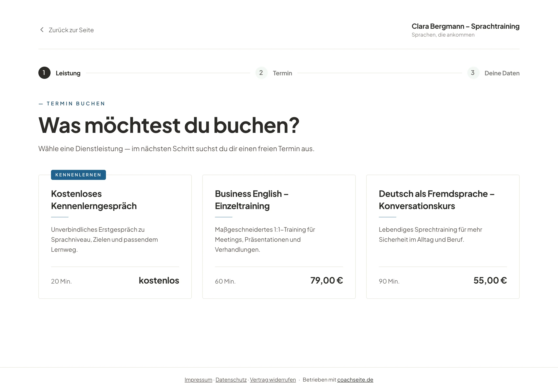Click 'Maßgeschneidertes 1:1-Training' description text
This screenshot has width=558, height=392.
(x=265, y=240)
